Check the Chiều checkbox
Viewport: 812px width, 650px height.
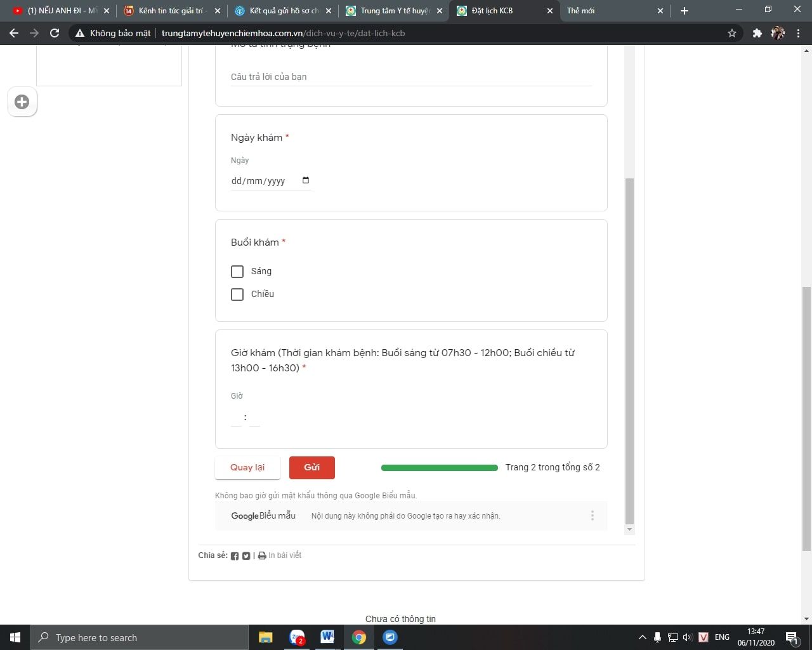[237, 295]
